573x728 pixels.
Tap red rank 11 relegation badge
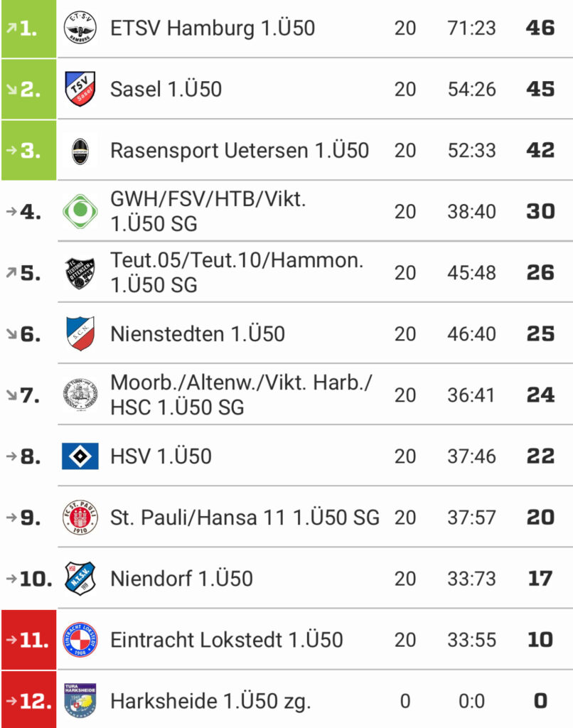point(28,640)
